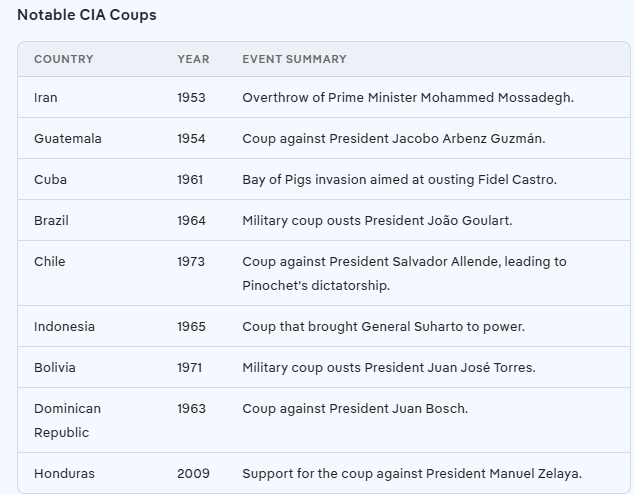Select the General Suharto summary text
Image resolution: width=634 pixels, height=494 pixels.
tap(383, 327)
